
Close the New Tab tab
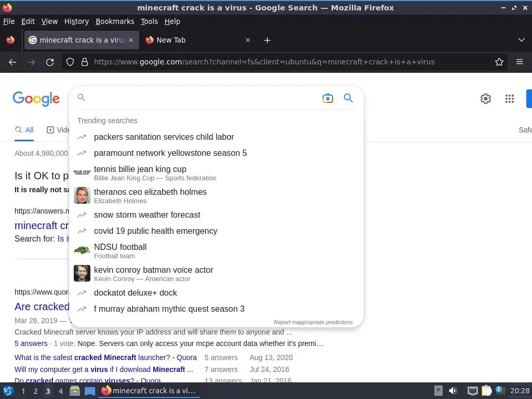[248, 40]
